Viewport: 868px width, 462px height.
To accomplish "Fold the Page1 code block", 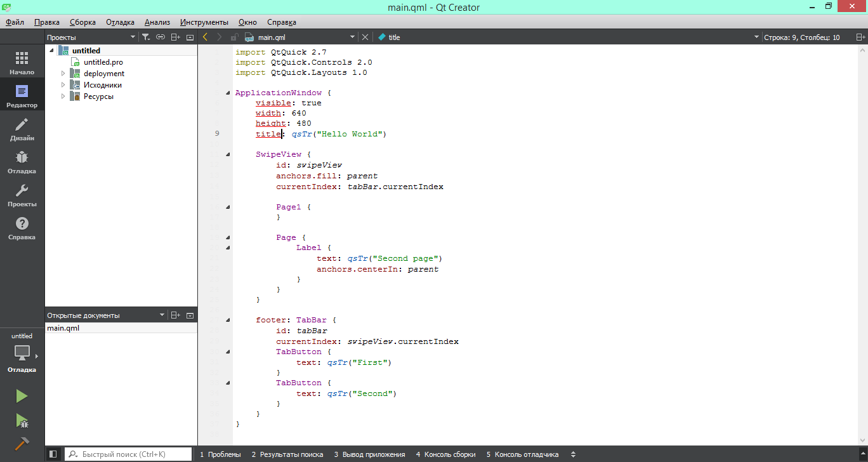I will [227, 207].
